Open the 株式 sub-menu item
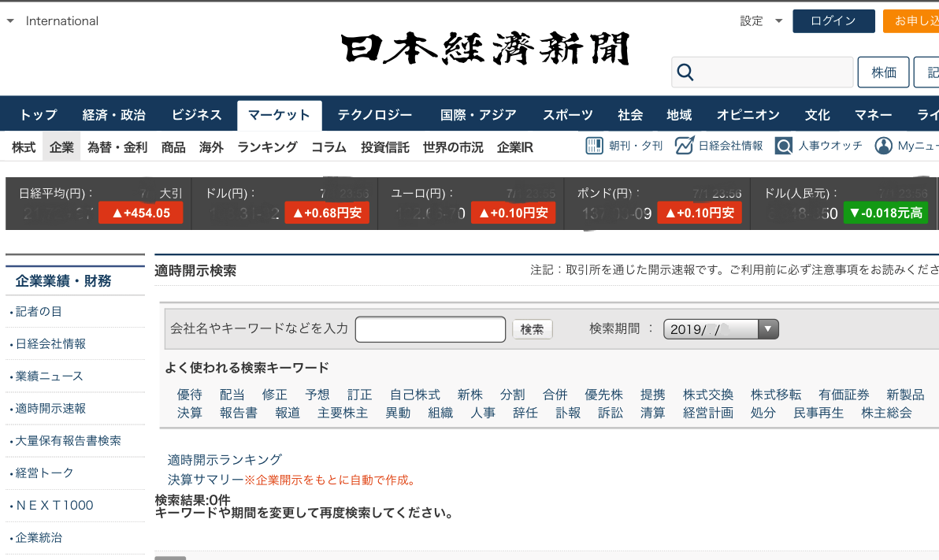Image resolution: width=939 pixels, height=560 pixels. pos(24,147)
